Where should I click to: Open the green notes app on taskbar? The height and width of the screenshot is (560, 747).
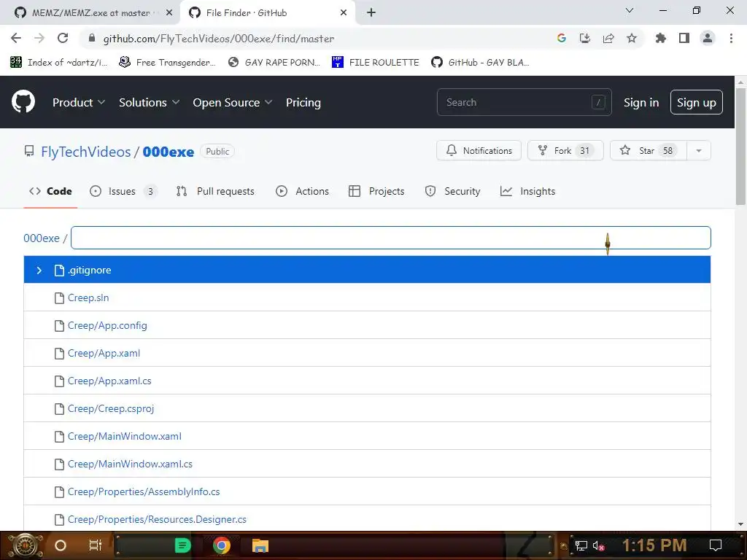182,545
